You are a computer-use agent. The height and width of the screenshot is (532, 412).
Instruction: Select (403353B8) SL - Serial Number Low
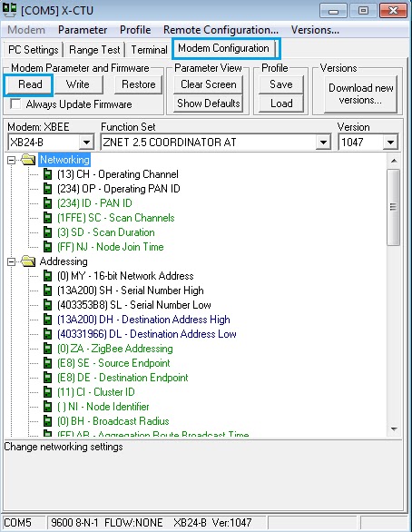tap(134, 305)
